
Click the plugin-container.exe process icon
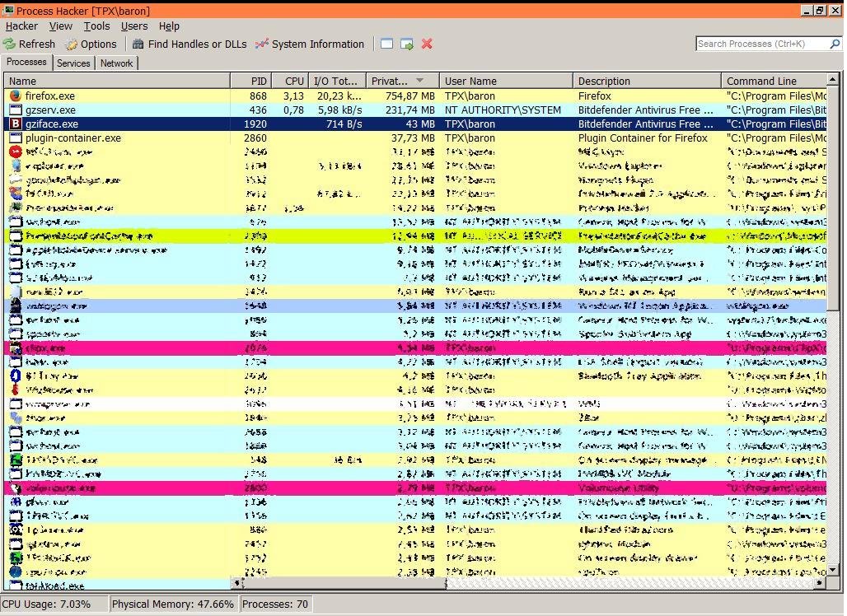15,138
